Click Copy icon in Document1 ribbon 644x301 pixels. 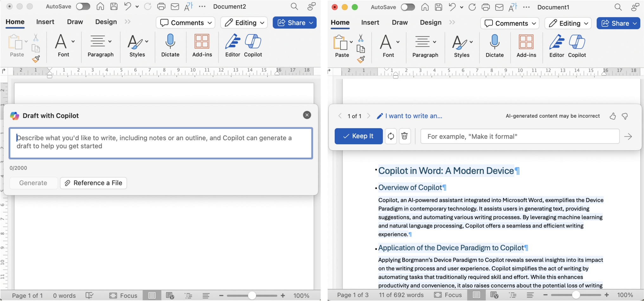coord(361,49)
